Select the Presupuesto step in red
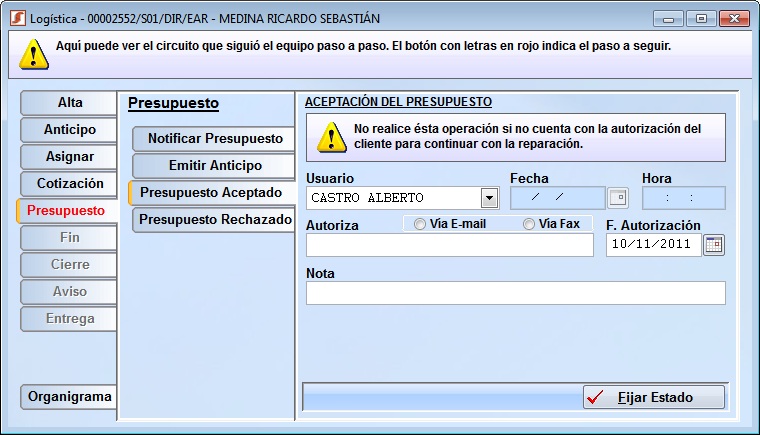760x435 pixels. click(x=66, y=211)
